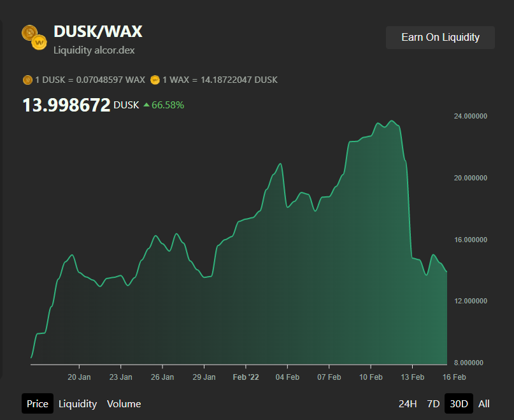Click the chart line's starting point at far left
The width and height of the screenshot is (514, 420).
coord(31,358)
